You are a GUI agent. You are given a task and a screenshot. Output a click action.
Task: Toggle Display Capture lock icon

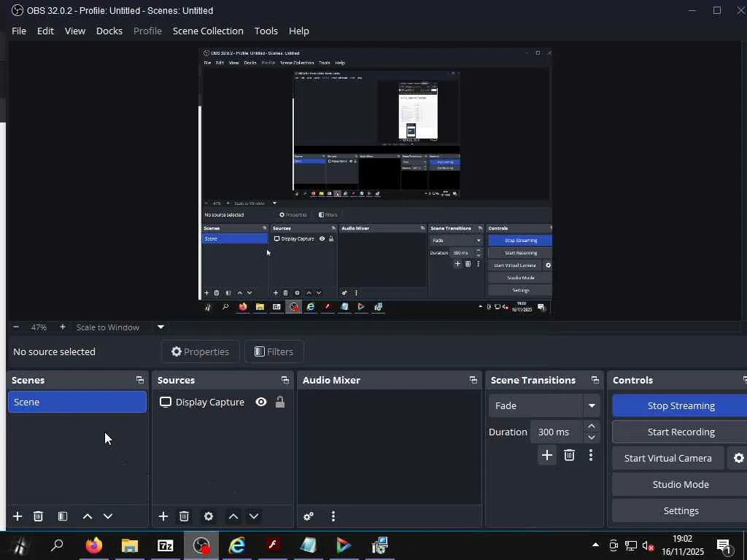(280, 402)
